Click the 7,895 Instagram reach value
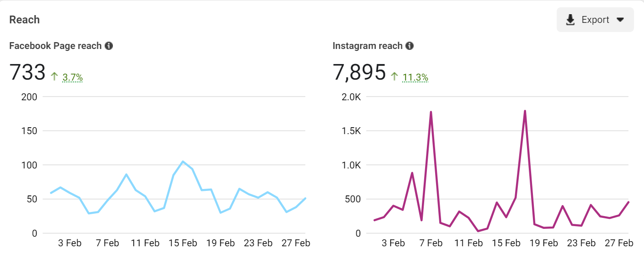644x276 pixels. (x=359, y=71)
